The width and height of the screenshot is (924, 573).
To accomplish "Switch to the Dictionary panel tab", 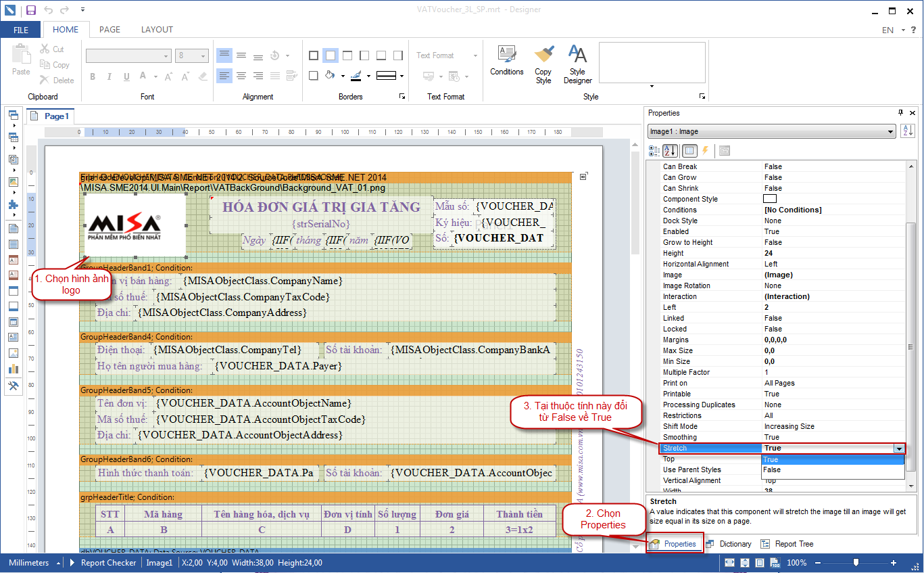I will click(x=729, y=544).
